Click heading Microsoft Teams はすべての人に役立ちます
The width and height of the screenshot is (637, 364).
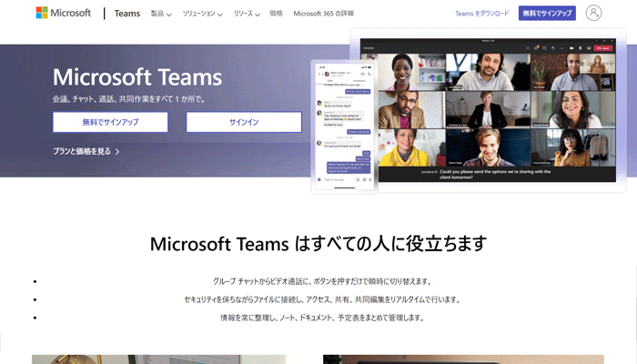click(318, 244)
